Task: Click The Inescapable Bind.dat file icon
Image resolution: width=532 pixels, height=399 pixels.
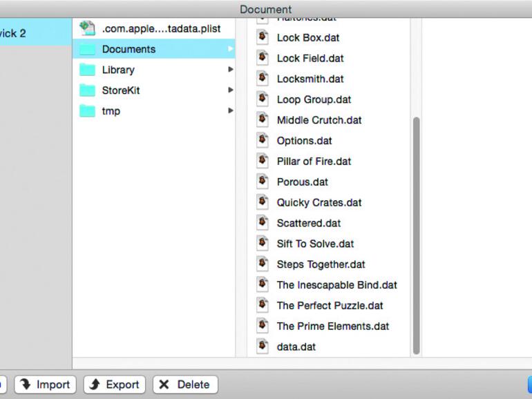Action: 263,284
